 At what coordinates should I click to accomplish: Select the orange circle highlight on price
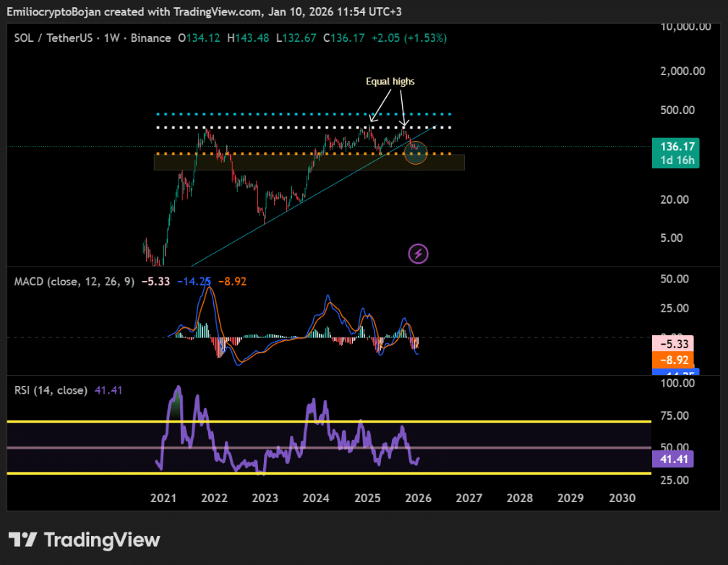416,152
